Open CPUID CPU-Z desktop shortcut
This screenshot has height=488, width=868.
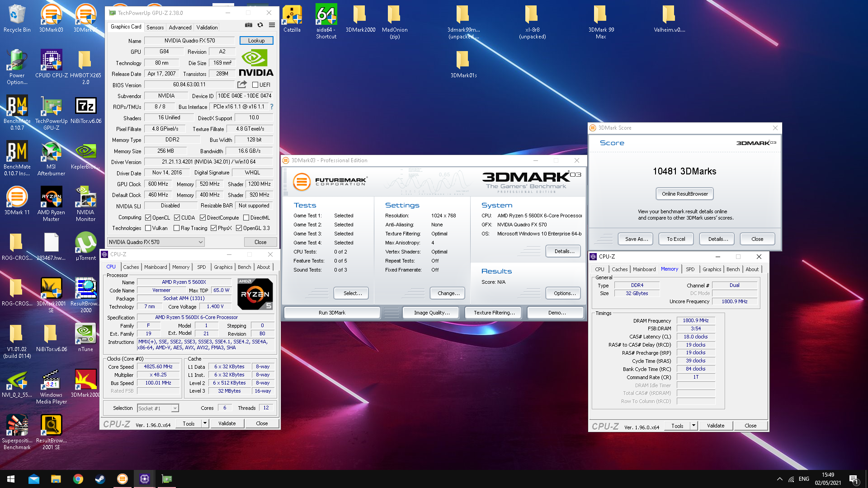point(52,64)
